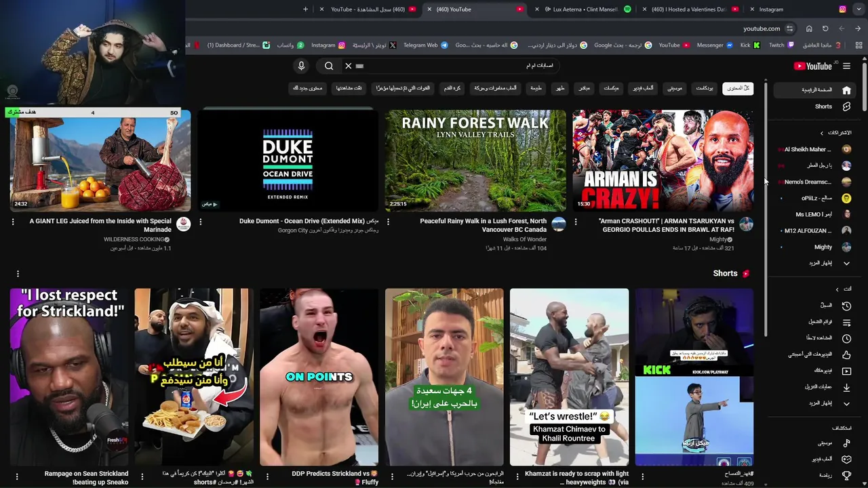Play the Duke Dumont Ocean Drive thumbnail
Image resolution: width=868 pixels, height=488 pixels.
tap(288, 161)
